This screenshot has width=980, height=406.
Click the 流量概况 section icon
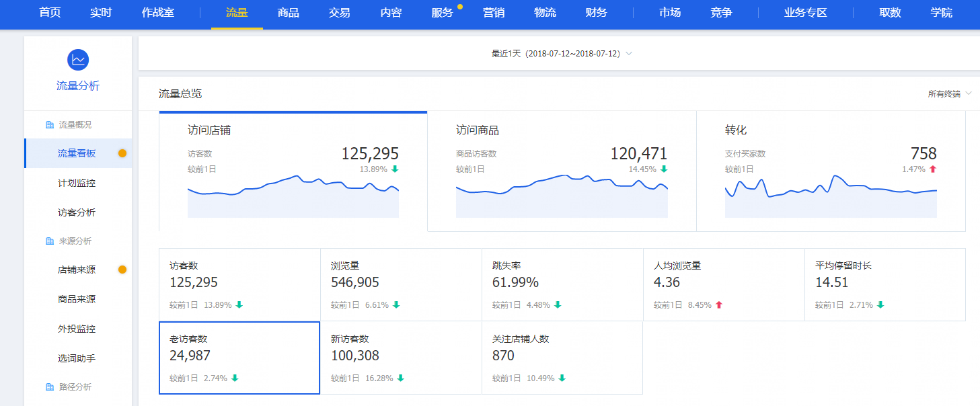click(50, 125)
